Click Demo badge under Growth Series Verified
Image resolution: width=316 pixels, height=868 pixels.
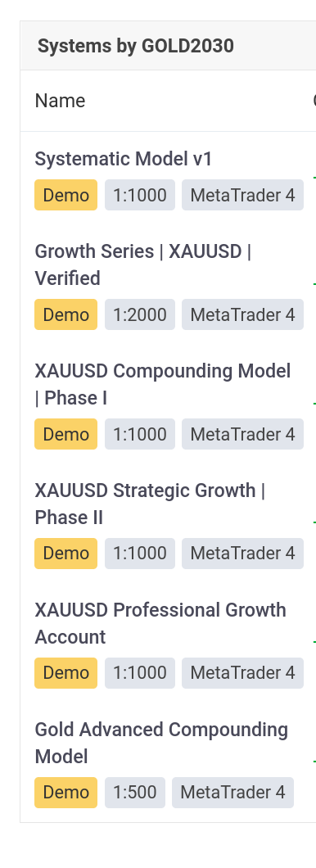click(x=65, y=314)
